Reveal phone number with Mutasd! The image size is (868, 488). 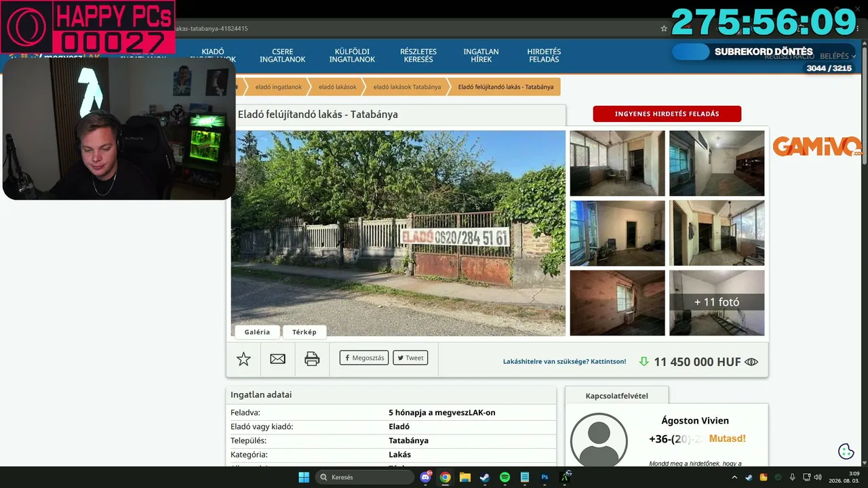(727, 439)
